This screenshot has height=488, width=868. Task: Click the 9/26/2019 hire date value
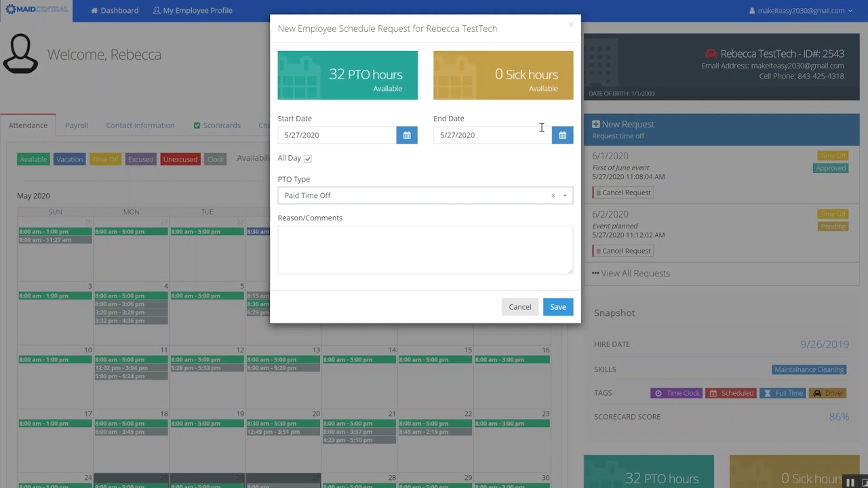coord(825,344)
